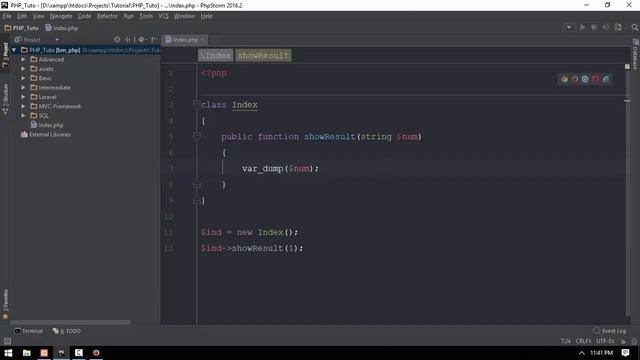Expand the Advanced folder
This screenshot has width=640, height=360.
(x=23, y=59)
